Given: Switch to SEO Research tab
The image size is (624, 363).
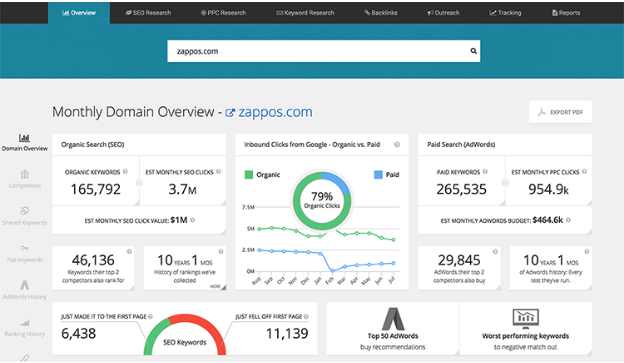Looking at the screenshot, I should pos(148,13).
